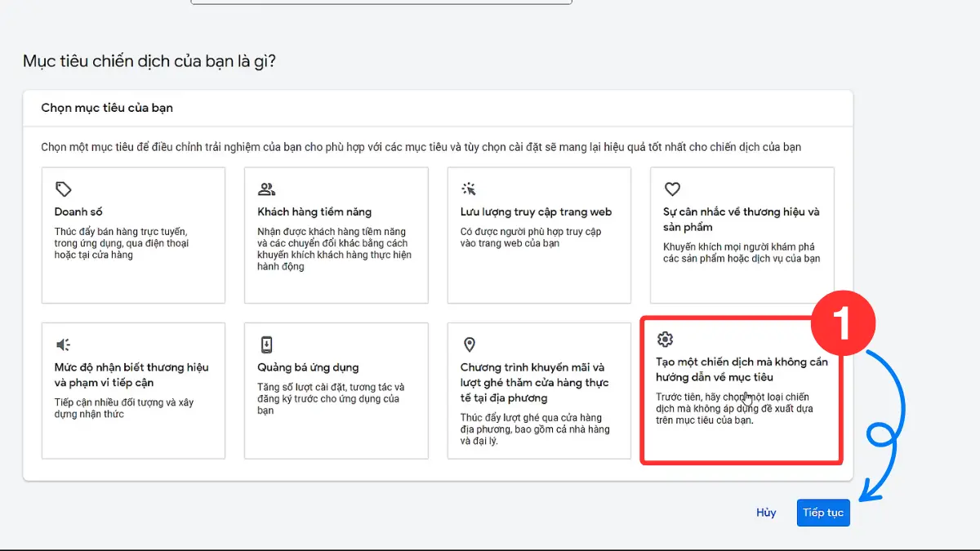
Task: Click the Doanh số card description text
Action: click(121, 243)
